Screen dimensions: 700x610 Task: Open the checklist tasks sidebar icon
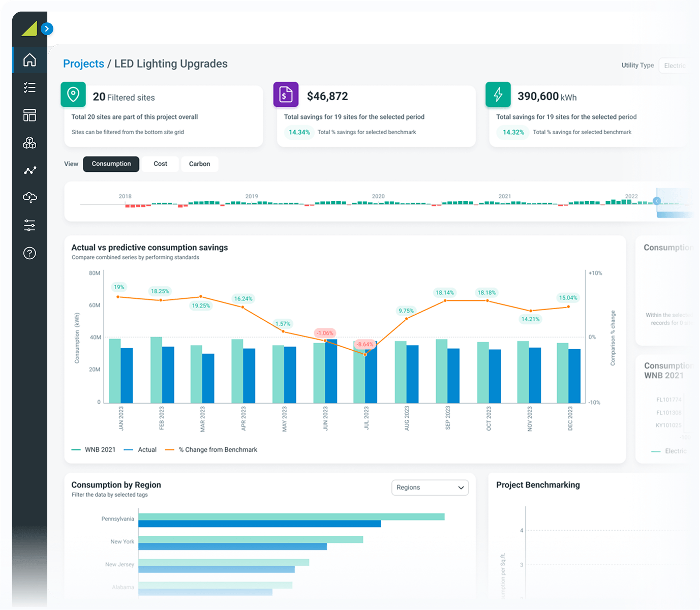pos(29,87)
